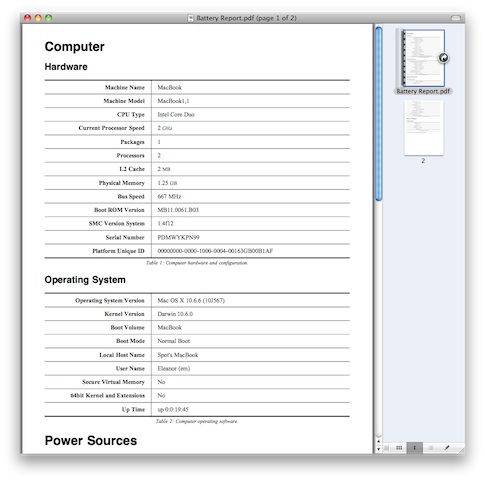Toggle toolbar with the title bar pill button
Image resolution: width=485 pixels, height=481 pixels.
[456, 18]
